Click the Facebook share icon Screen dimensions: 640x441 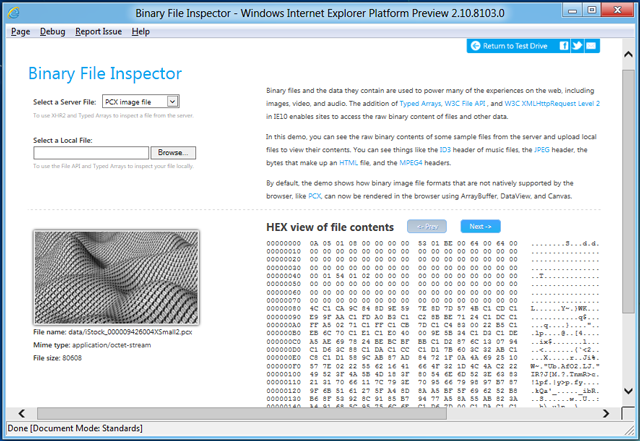(563, 46)
